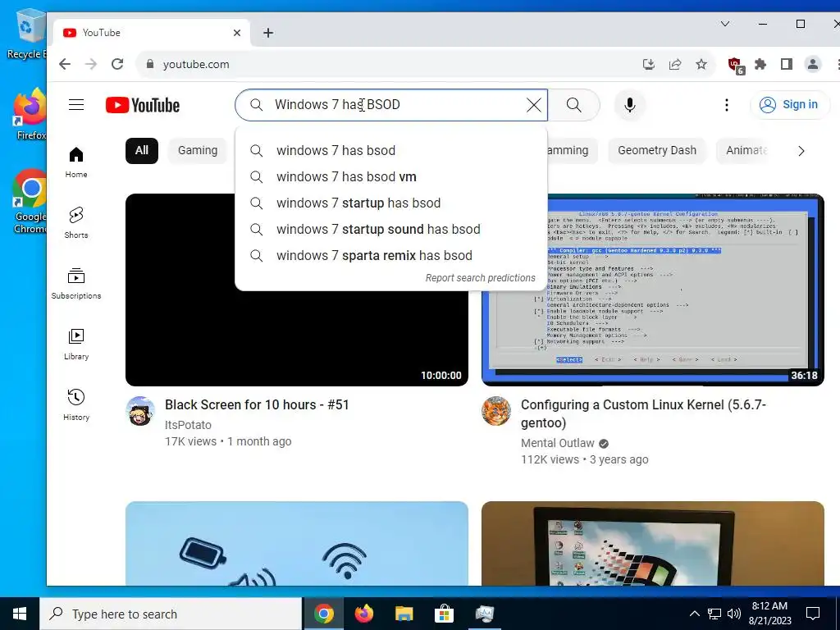The height and width of the screenshot is (630, 840).
Task: Toggle Chrome side panel
Action: click(787, 64)
